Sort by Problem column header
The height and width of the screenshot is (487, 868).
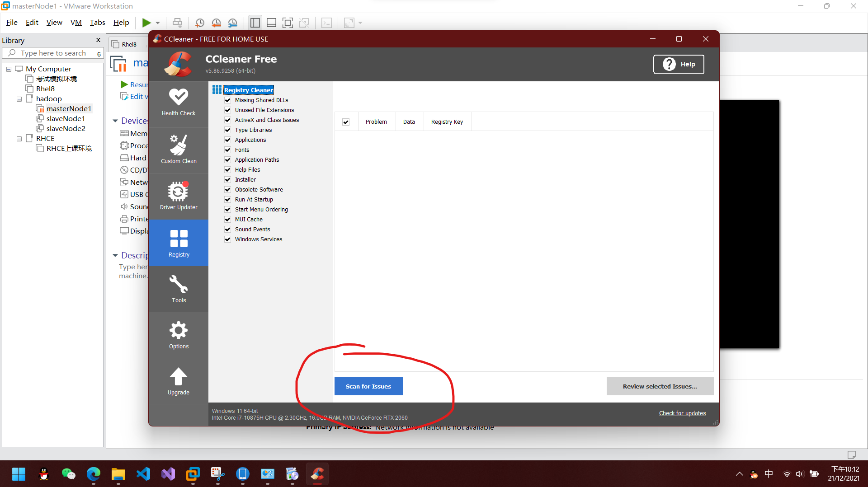point(376,122)
